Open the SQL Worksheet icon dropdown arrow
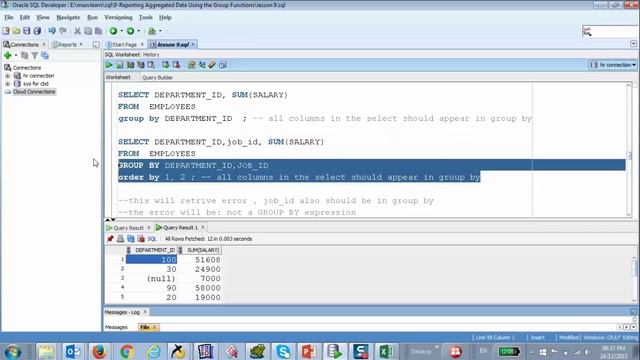Screen dimensions: 640x360 point(160,31)
